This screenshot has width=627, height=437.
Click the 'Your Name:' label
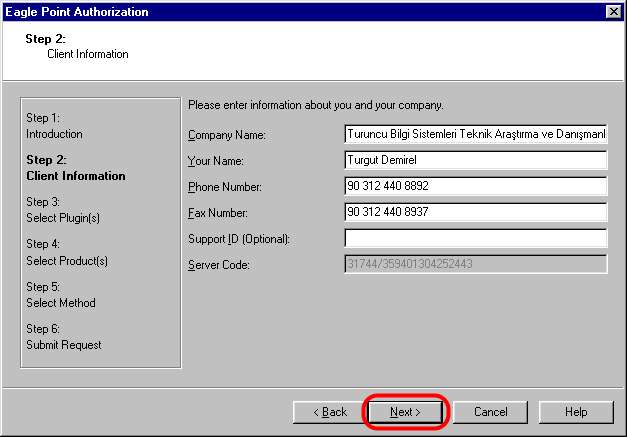click(216, 161)
